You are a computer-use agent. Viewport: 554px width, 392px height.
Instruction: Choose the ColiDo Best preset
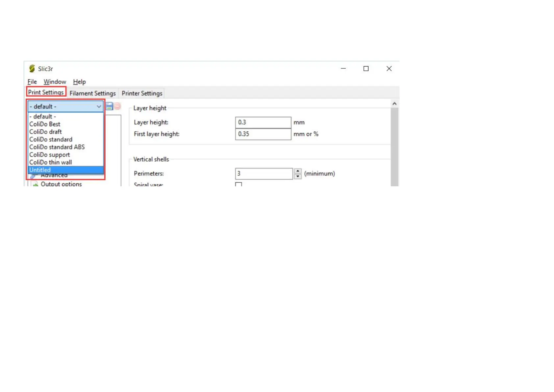click(65, 124)
